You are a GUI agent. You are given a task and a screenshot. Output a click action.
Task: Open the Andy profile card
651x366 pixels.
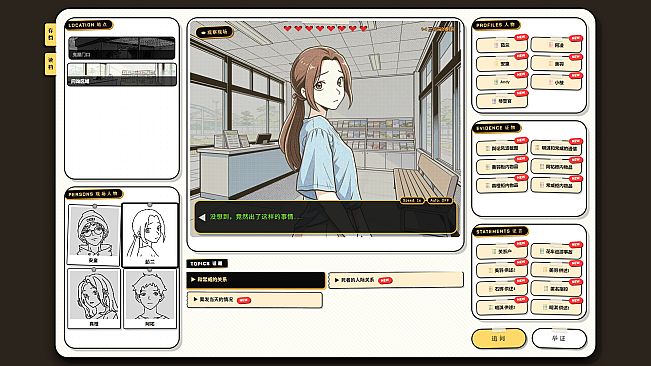[x=502, y=82]
